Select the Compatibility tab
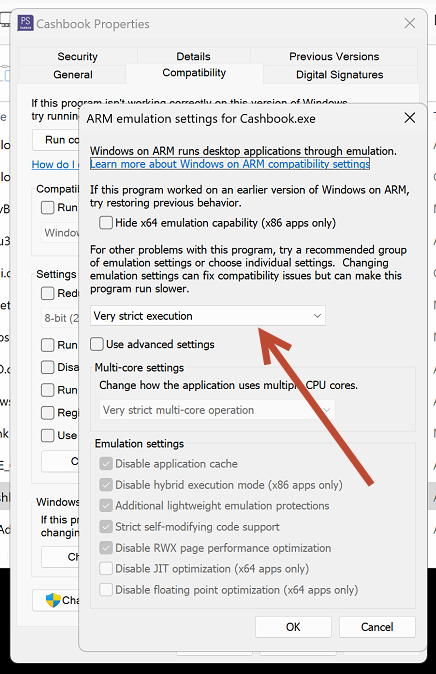This screenshot has width=436, height=674. (x=194, y=73)
